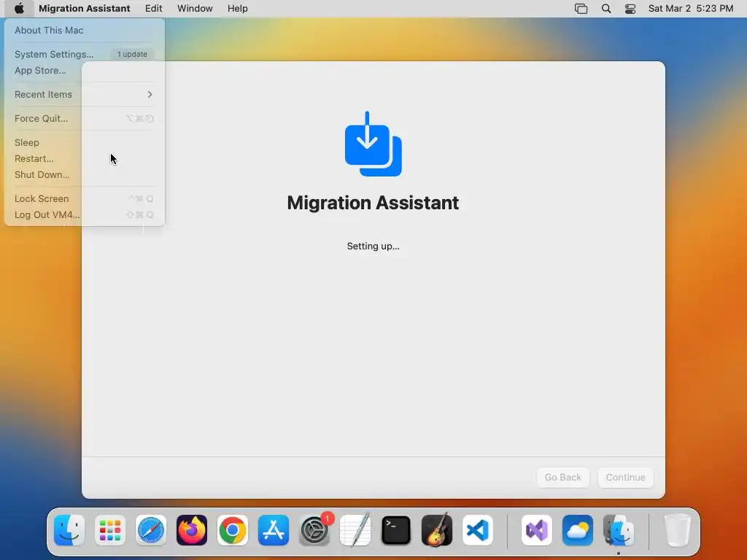Click Migration Assistant dock icon
The height and width of the screenshot is (560, 747).
click(619, 530)
